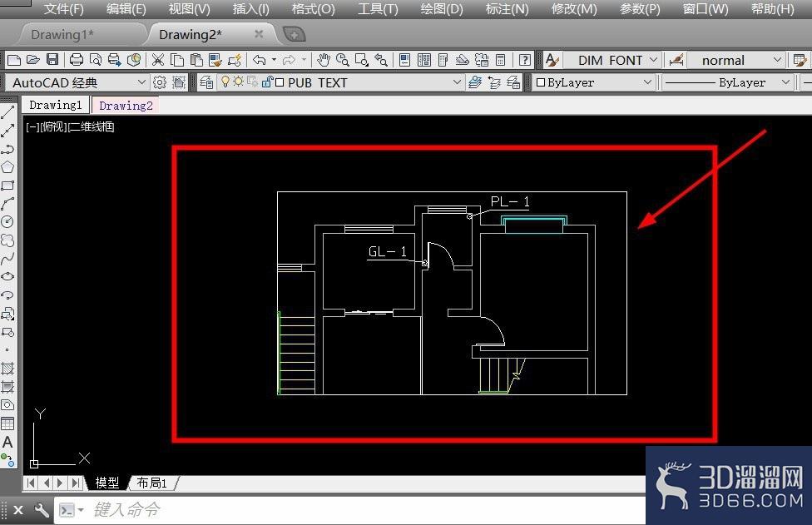Open the 编辑(E) menu
This screenshot has height=525, width=812.
[126, 9]
